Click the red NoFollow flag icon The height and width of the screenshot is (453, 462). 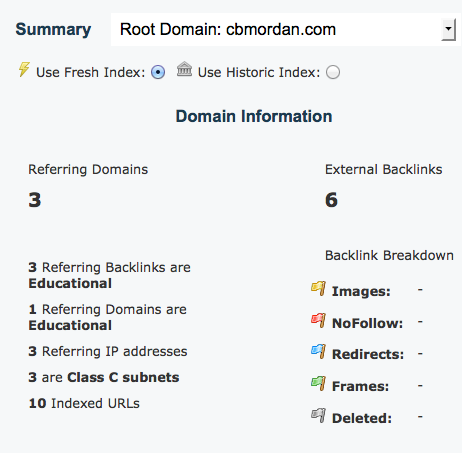pyautogui.click(x=319, y=321)
